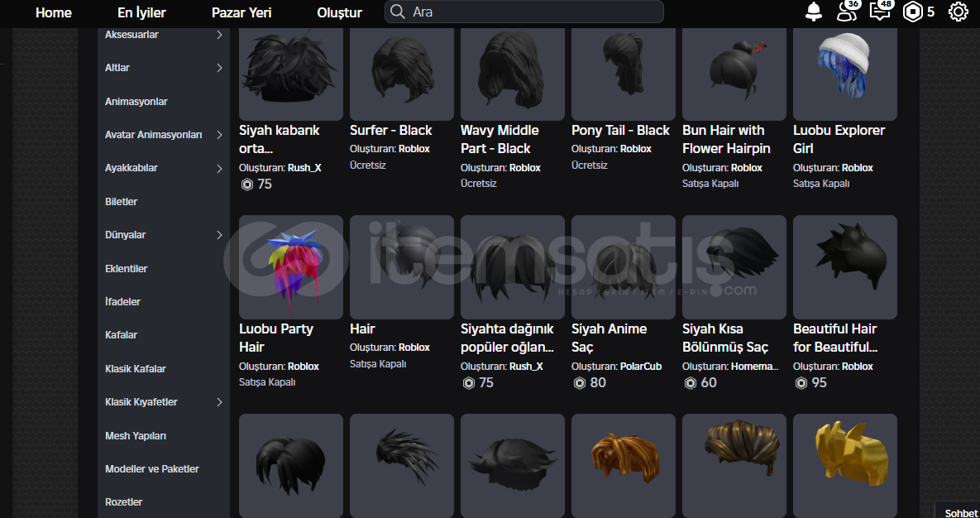The image size is (980, 518).
Task: Open Pony Tail - Black thumbnail
Action: [x=623, y=73]
